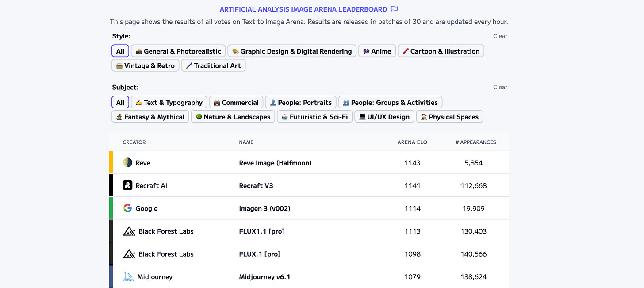Filter subject by Text & Typography
This screenshot has height=288, width=644.
tap(169, 102)
